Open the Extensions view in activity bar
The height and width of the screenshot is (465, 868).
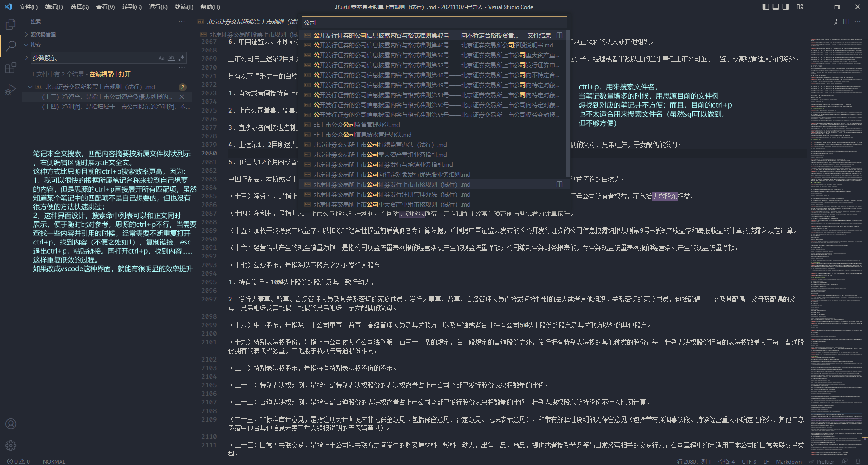click(11, 68)
